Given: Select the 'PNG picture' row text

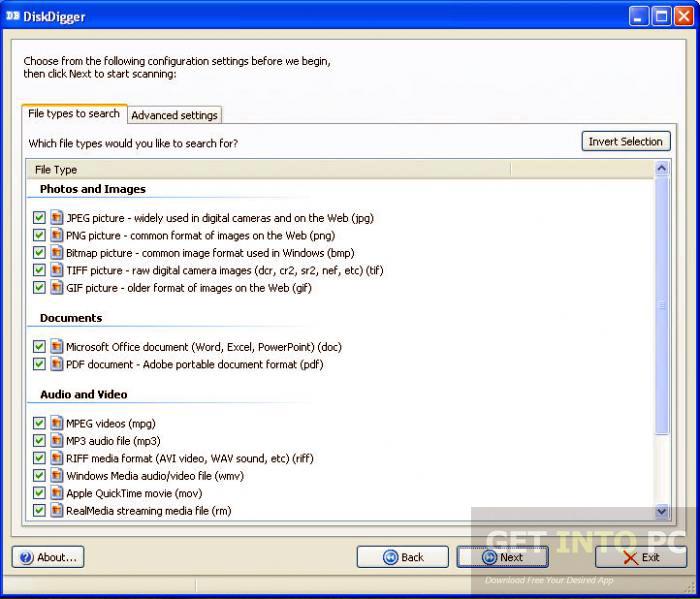Looking at the screenshot, I should click(200, 235).
